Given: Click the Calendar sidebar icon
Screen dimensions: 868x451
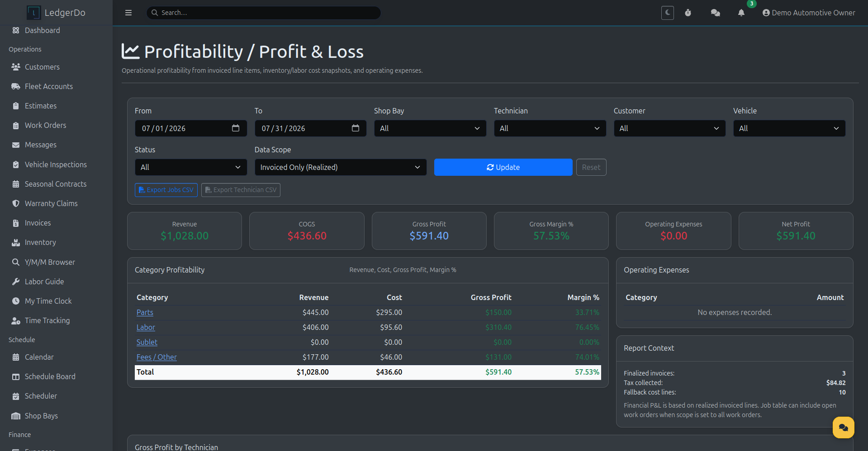Looking at the screenshot, I should [16, 357].
